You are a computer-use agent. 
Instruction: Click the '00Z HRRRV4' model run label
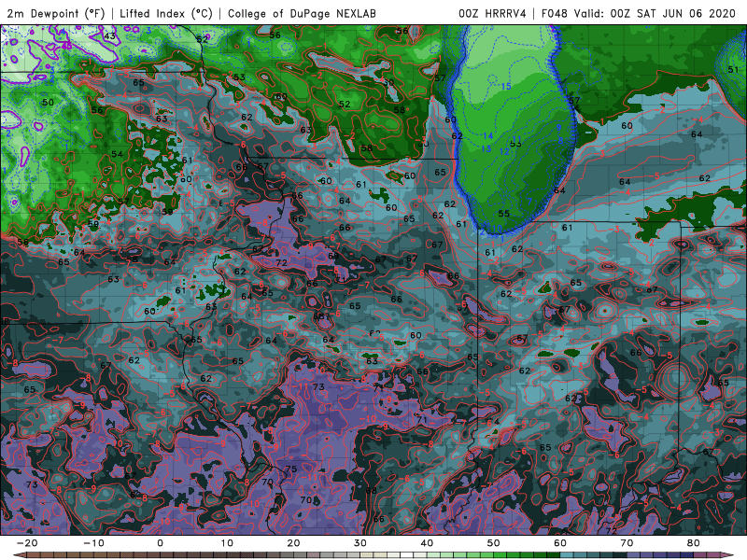(x=492, y=14)
